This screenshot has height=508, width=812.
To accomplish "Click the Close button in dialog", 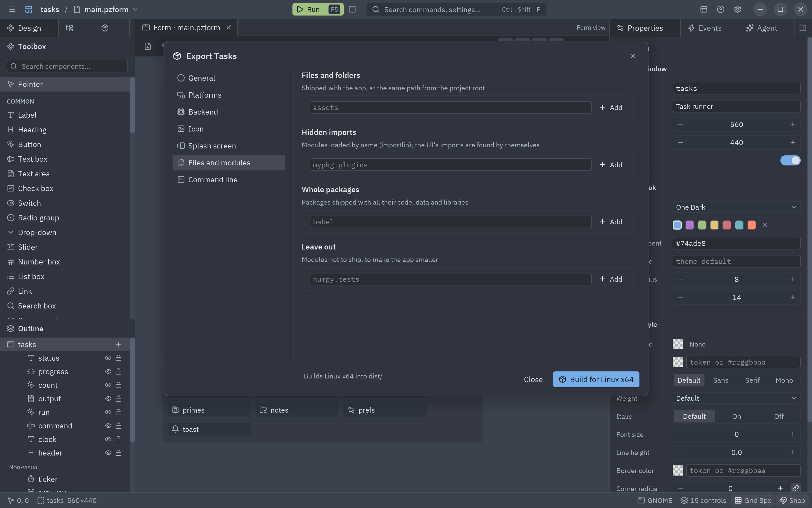I will [533, 379].
